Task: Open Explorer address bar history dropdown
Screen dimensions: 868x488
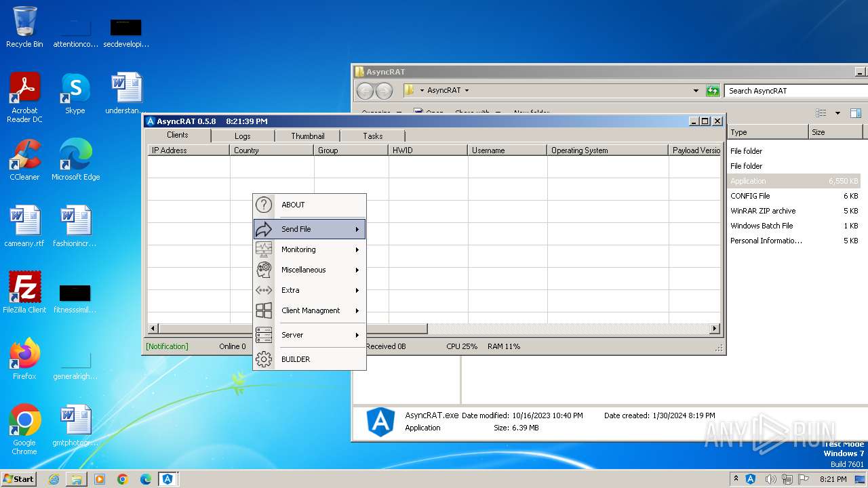Action: coord(696,90)
